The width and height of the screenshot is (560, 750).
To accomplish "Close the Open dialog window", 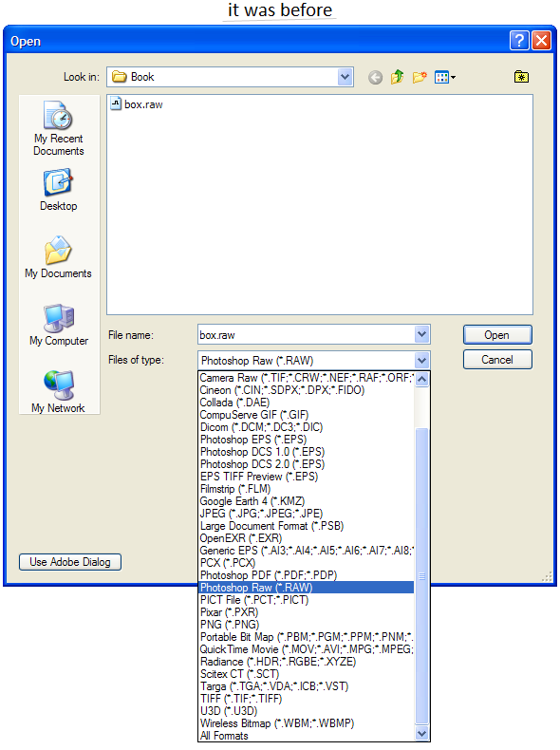I will coord(541,41).
